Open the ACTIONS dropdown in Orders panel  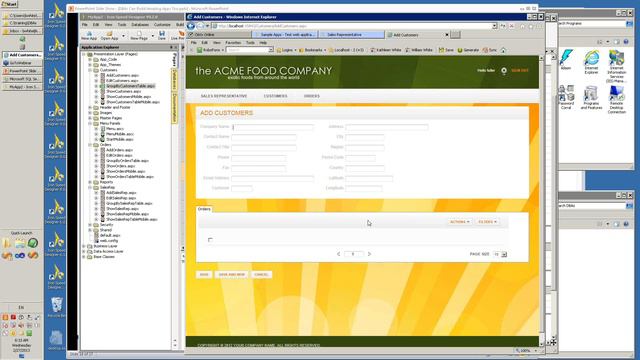tap(460, 222)
